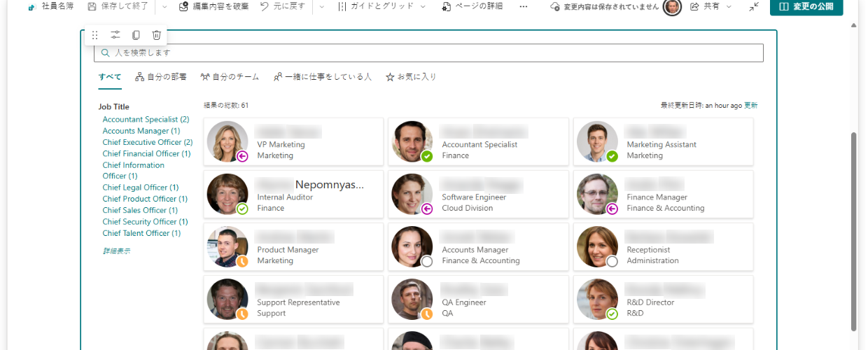This screenshot has height=350, width=868.
Task: Open the Receptionist person card
Action: pos(663,246)
